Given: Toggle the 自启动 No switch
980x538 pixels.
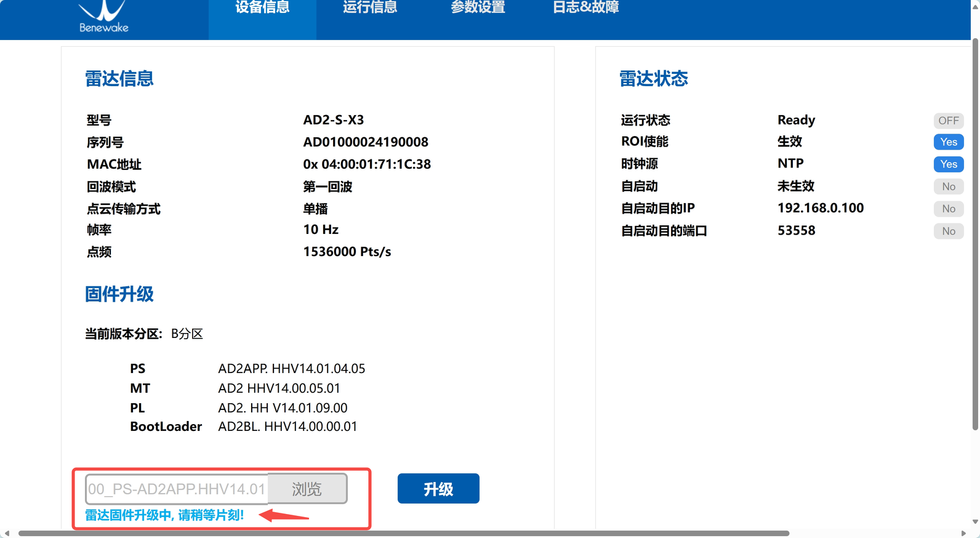Looking at the screenshot, I should tap(949, 187).
